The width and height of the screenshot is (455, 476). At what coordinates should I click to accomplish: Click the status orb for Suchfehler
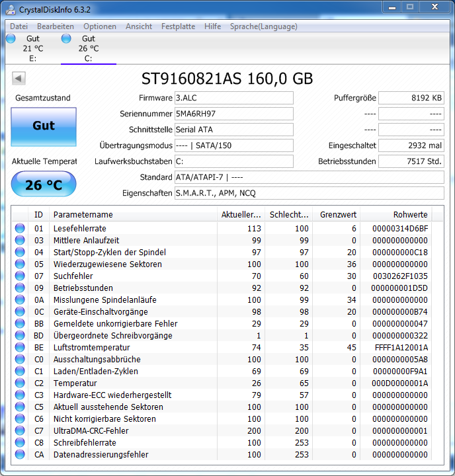20,276
